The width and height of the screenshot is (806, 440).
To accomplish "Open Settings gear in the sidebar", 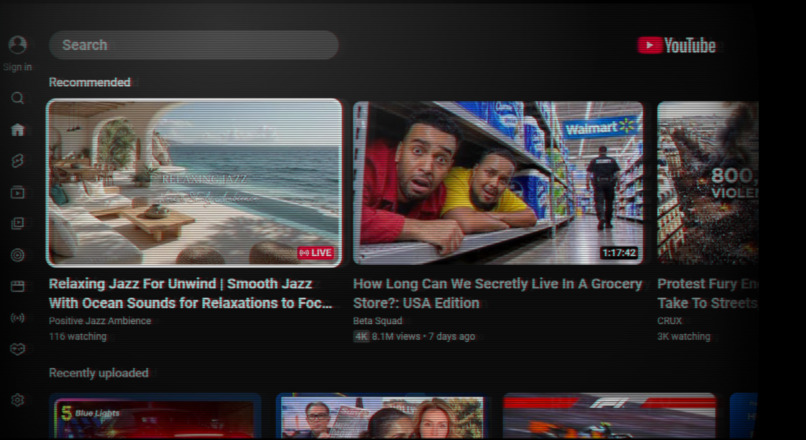I will click(17, 400).
